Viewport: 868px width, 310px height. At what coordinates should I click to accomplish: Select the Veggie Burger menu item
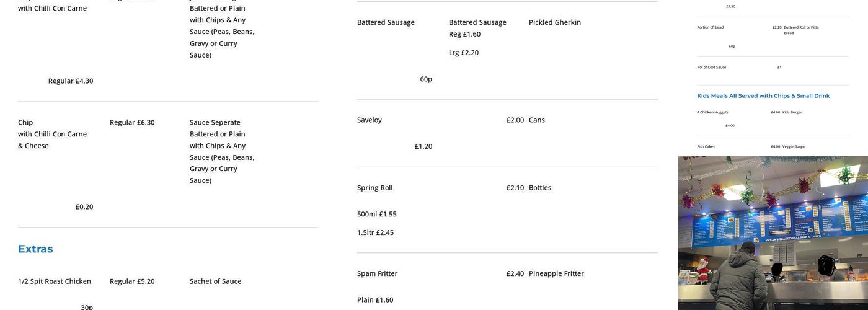click(x=794, y=146)
